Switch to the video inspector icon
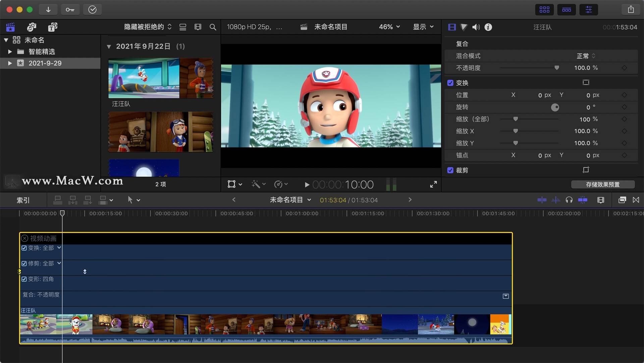Screen dimensions: 644x363 pos(452,27)
